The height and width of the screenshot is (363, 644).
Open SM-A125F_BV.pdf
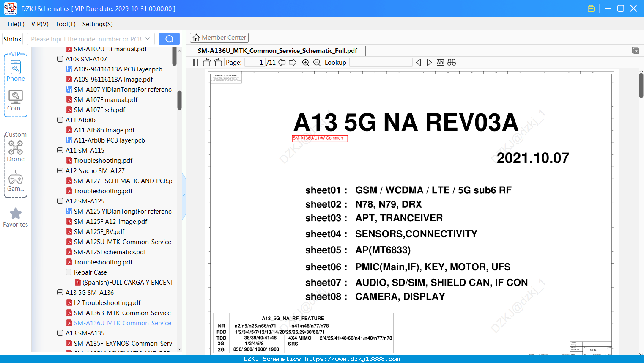coord(96,232)
